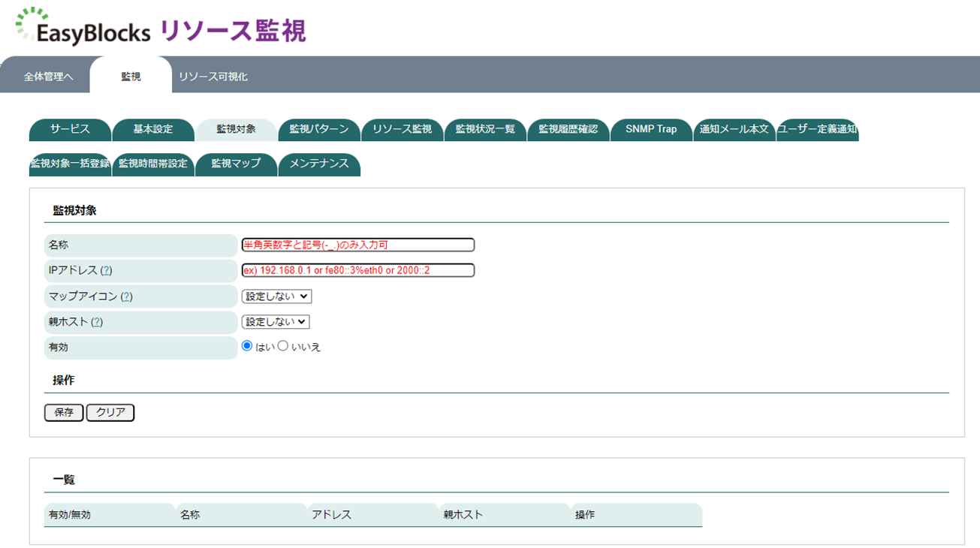Click the リソース監視 page title
Image resolution: width=980 pixels, height=548 pixels.
tap(234, 31)
